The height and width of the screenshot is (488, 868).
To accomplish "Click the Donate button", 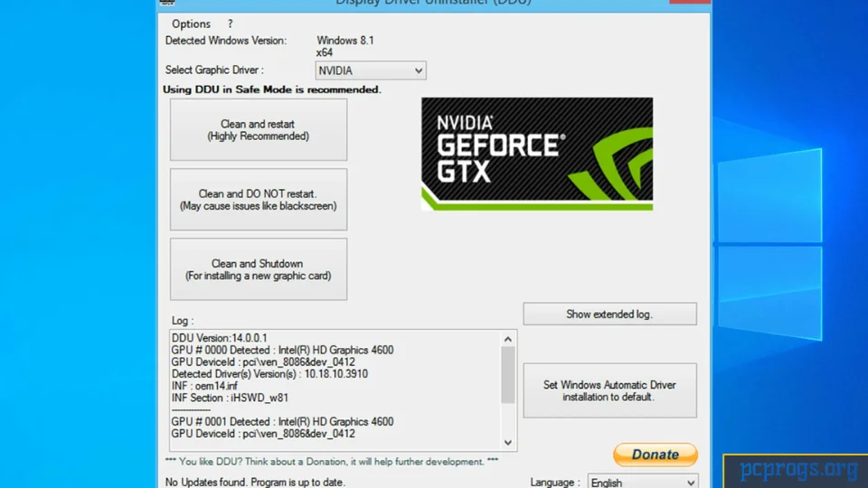I will click(x=656, y=455).
